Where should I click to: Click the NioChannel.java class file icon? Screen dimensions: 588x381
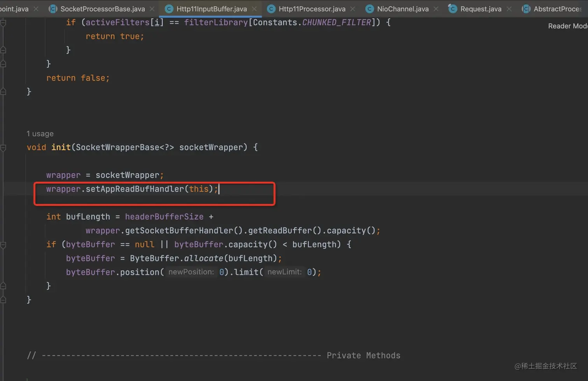pyautogui.click(x=370, y=9)
